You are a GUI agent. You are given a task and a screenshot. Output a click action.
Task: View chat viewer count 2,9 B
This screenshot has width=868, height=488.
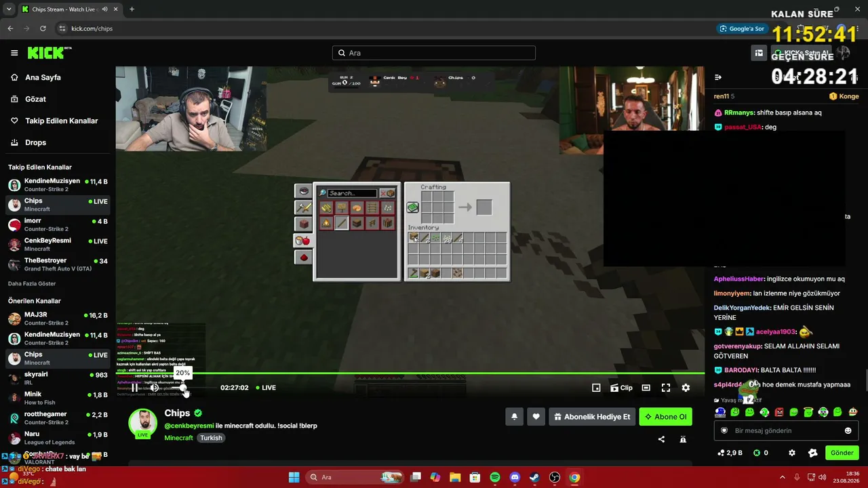(730, 453)
